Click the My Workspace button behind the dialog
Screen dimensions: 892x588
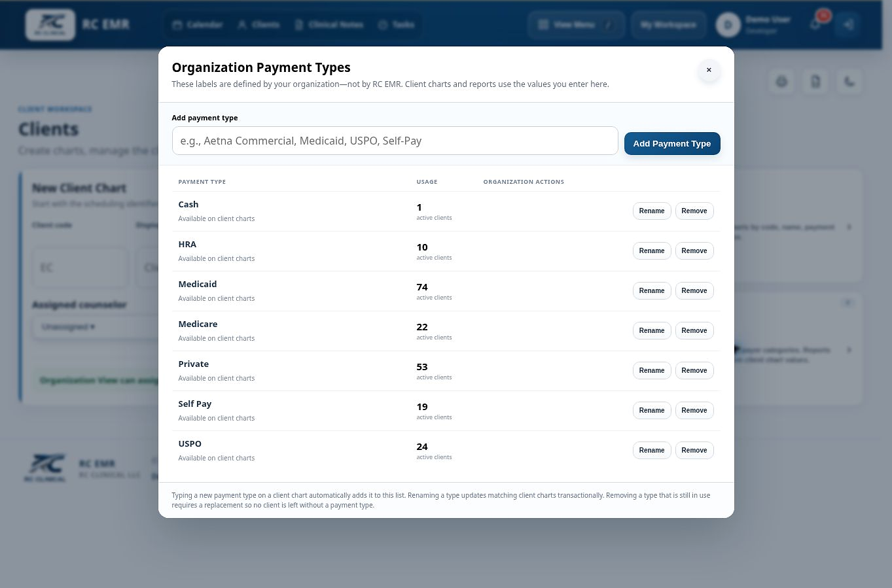point(668,25)
